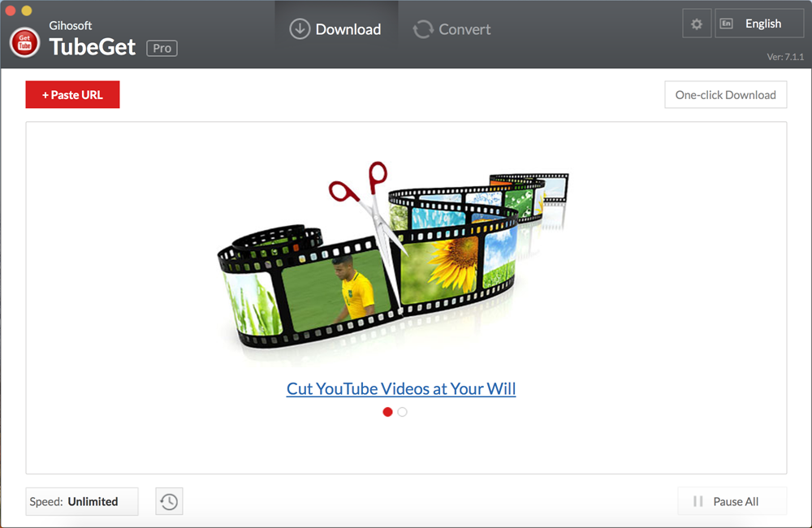Open the Cut YouTube Videos link

click(x=401, y=388)
